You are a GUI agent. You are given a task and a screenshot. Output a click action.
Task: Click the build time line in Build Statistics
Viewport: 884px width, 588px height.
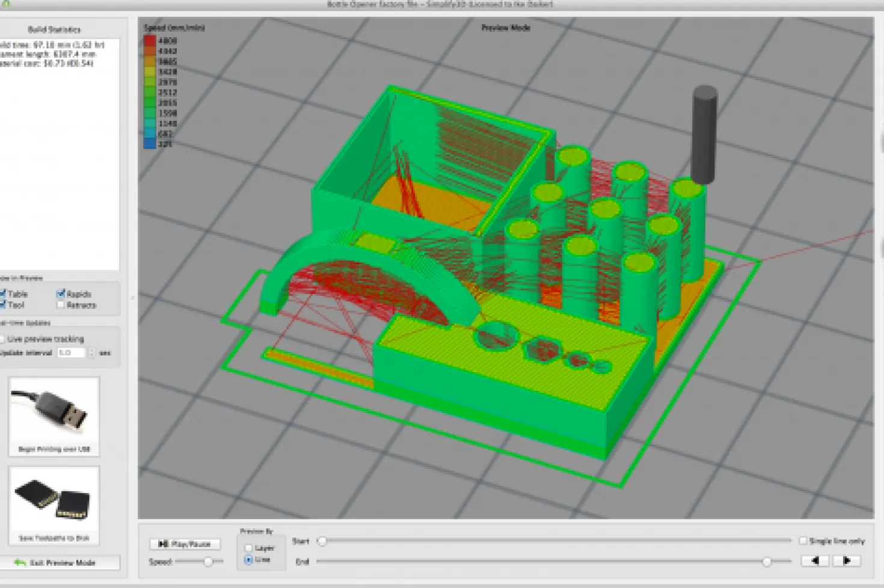point(52,45)
